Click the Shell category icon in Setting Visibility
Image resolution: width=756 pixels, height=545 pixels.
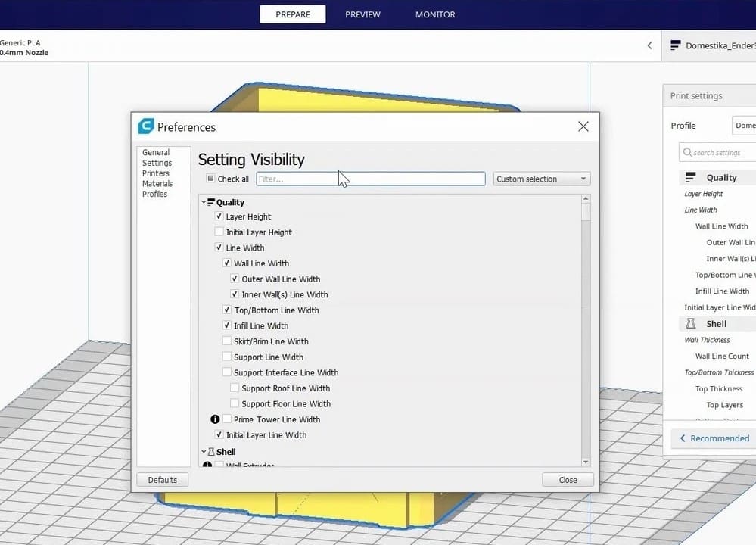(x=211, y=452)
